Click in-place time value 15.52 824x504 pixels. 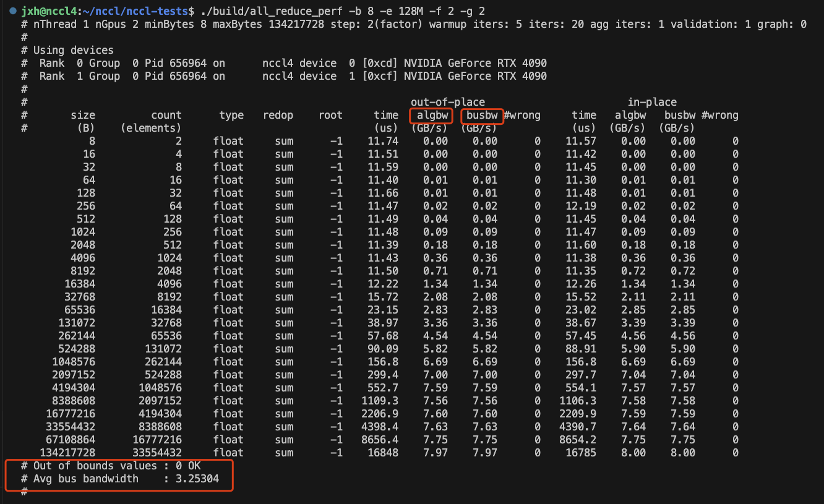[581, 297]
